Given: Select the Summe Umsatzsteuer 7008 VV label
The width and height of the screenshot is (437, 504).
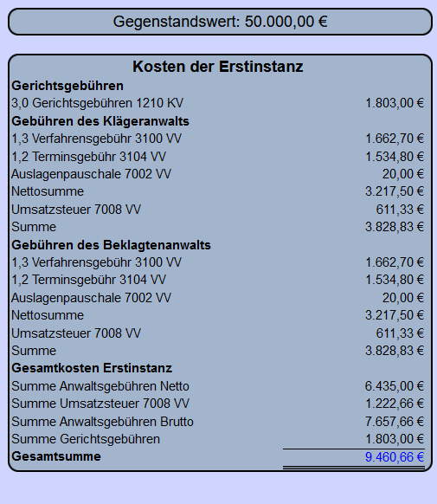Looking at the screenshot, I should click(x=100, y=404).
